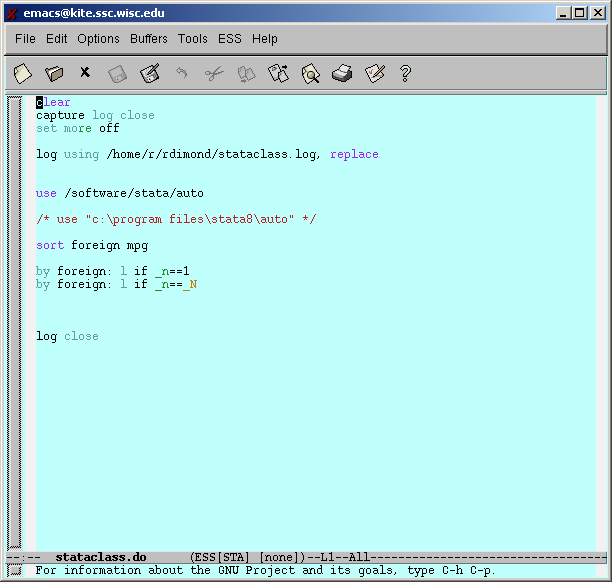Click the Help question mark icon
The width and height of the screenshot is (612, 582).
point(406,73)
